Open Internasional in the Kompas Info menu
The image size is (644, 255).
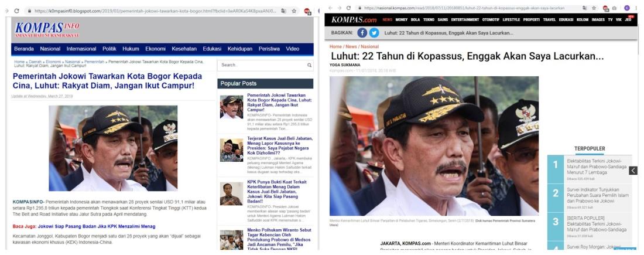pyautogui.click(x=81, y=49)
